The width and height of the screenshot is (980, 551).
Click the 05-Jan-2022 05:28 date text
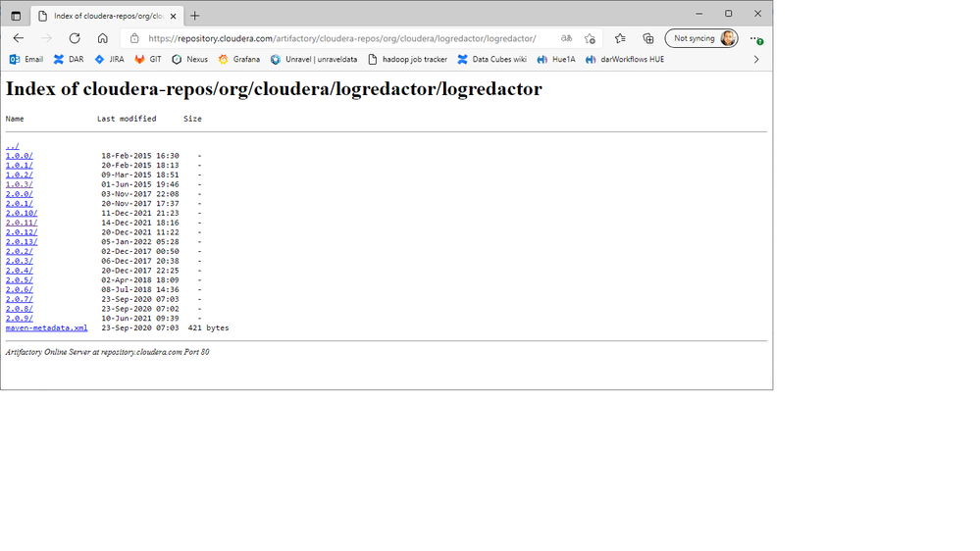tap(140, 242)
